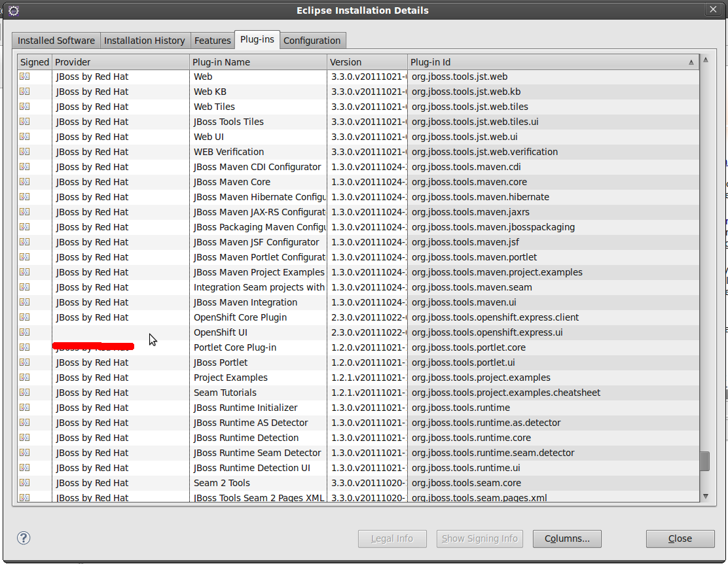Click the vertical scrollbar thumb

tap(705, 461)
